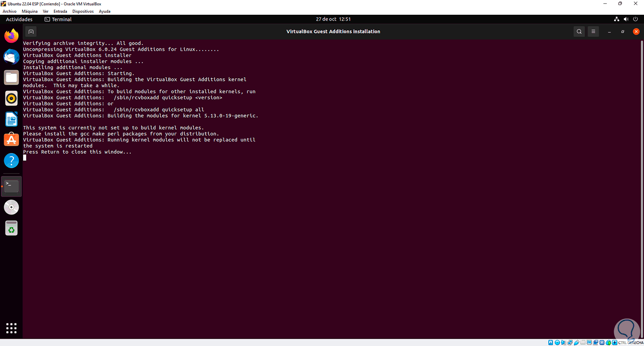Click the text '/sbin/rcvboxadd quicksetup <version>'
Image resolution: width=644 pixels, height=346 pixels.
pos(168,97)
